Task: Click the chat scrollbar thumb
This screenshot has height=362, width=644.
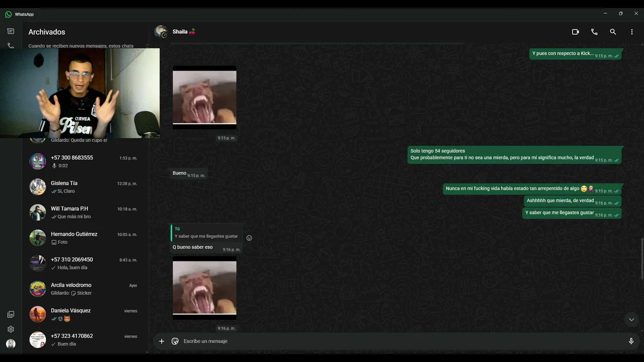Action: pyautogui.click(x=642, y=259)
